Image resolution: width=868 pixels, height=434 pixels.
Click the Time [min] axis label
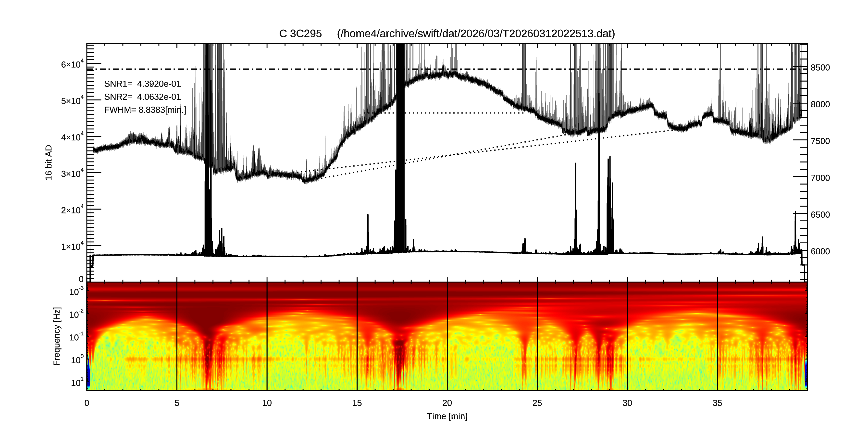click(x=447, y=417)
